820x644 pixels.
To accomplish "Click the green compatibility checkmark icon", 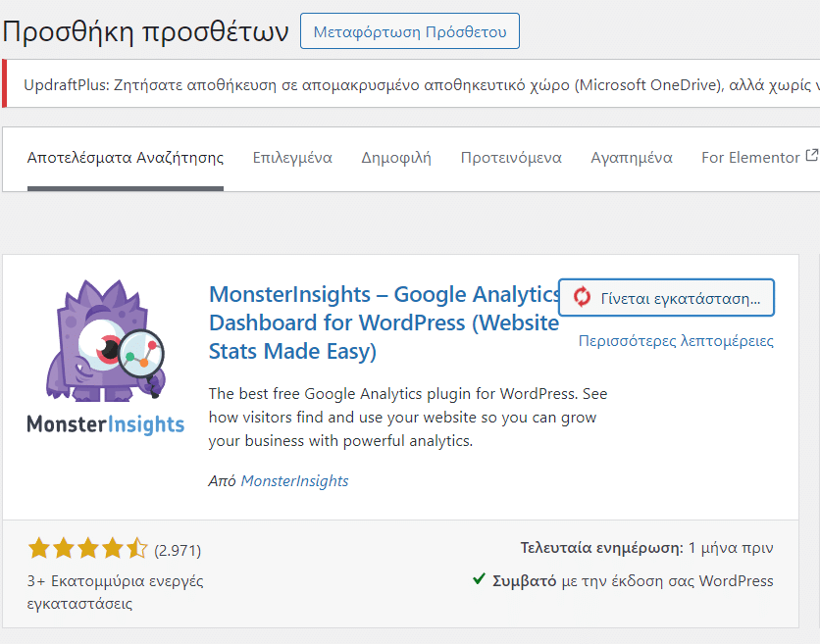I will click(x=479, y=578).
